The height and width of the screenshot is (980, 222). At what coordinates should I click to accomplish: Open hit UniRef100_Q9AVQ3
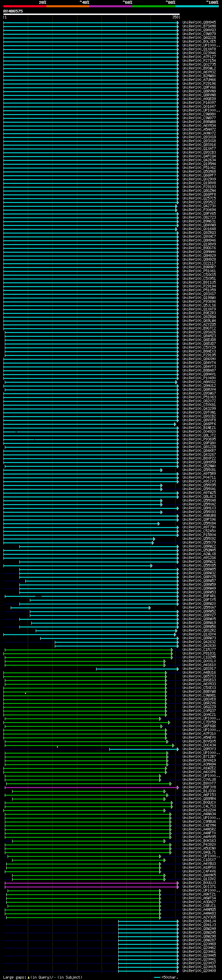click(199, 30)
